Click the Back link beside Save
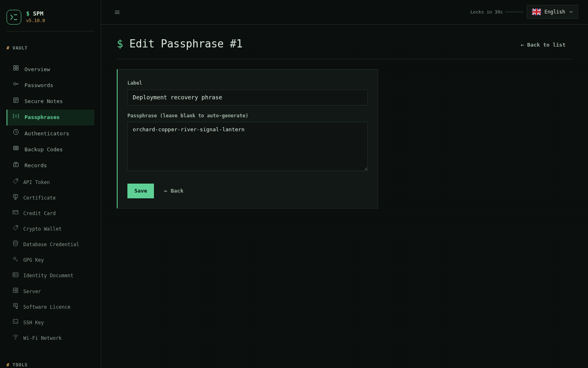588x368 pixels. [x=174, y=191]
